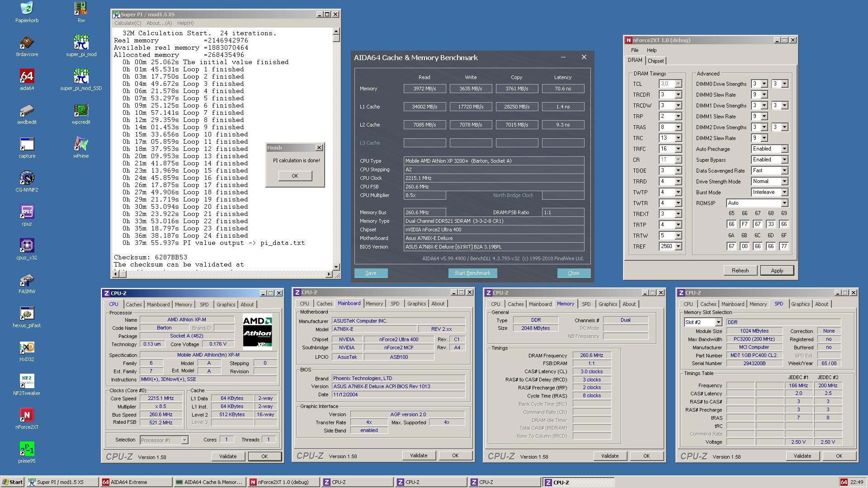Open the Auto Precharge dropdown
Viewport: 868px width, 488px height.
click(x=784, y=149)
